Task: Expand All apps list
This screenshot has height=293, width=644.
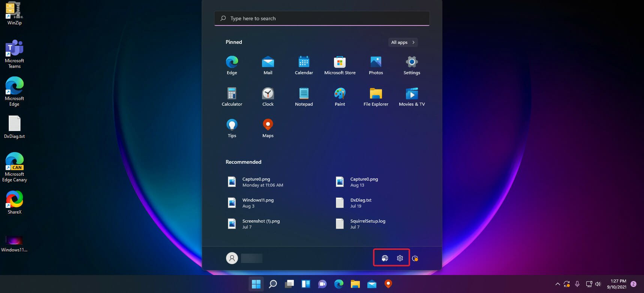Action: [403, 42]
